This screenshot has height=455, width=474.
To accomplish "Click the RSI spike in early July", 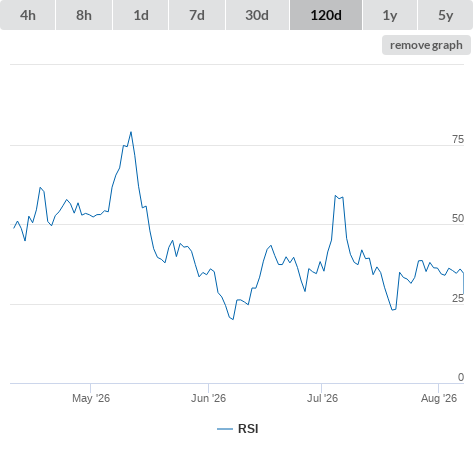I will point(335,196).
